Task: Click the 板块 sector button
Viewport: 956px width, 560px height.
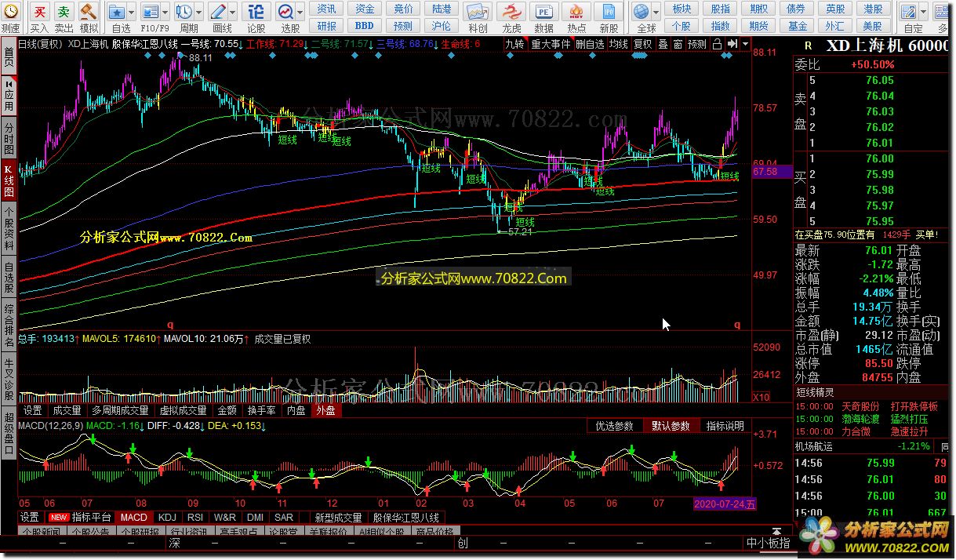Action: (682, 9)
